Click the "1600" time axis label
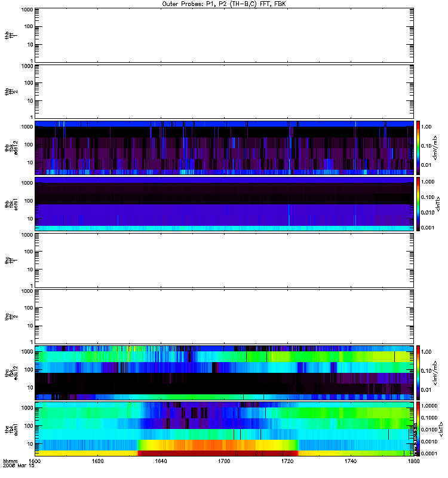Image resolution: width=448 pixels, height=478 pixels. pos(35,461)
